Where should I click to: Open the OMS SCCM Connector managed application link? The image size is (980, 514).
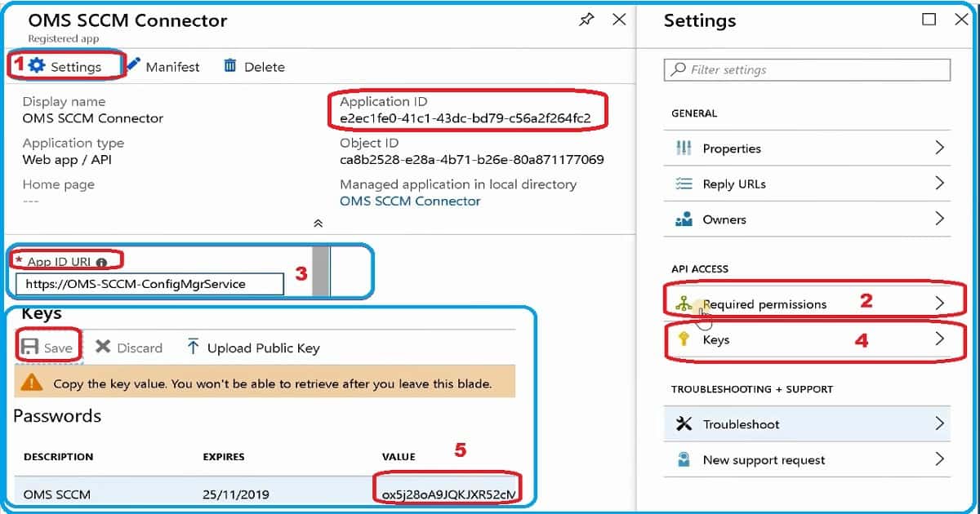[410, 201]
